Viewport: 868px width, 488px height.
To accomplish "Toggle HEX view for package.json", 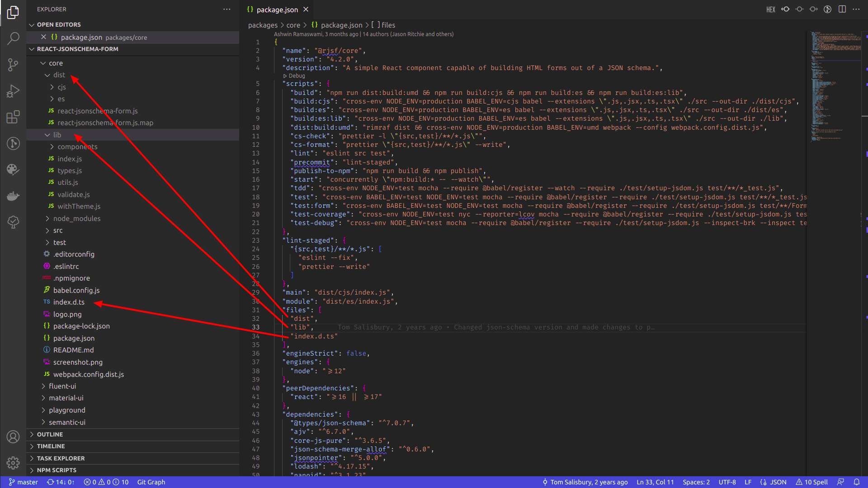I will (770, 9).
